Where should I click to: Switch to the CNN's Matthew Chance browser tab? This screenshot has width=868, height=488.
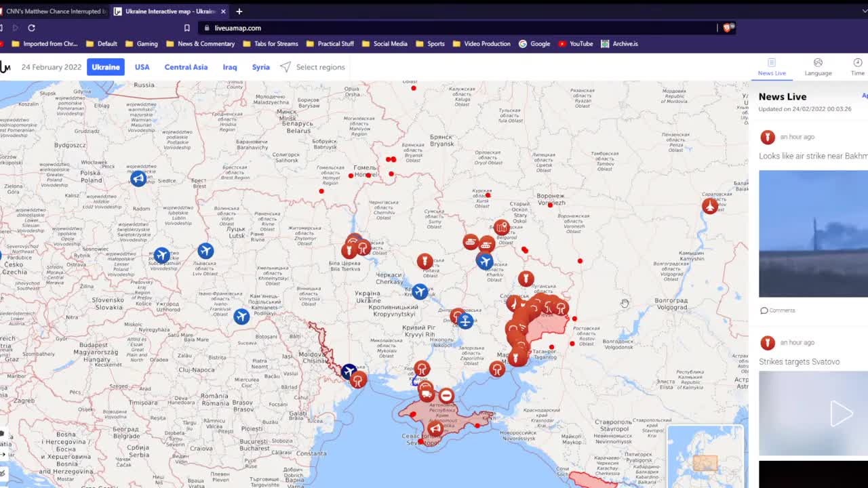(53, 12)
